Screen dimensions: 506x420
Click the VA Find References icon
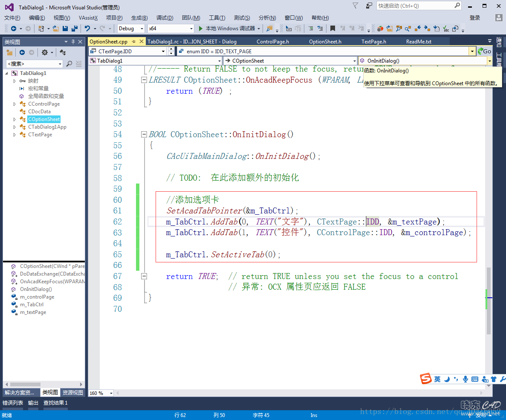[408, 29]
